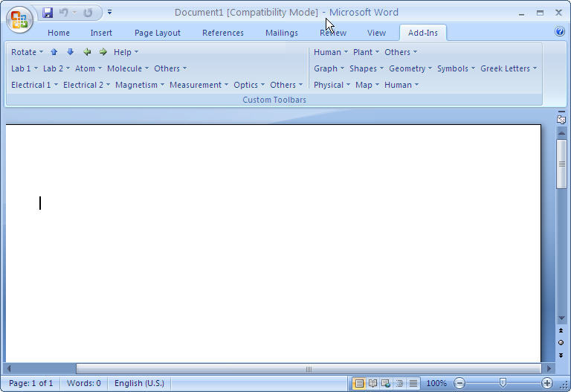571x392 pixels.
Task: Click inside the blank document page
Action: pyautogui.click(x=273, y=243)
